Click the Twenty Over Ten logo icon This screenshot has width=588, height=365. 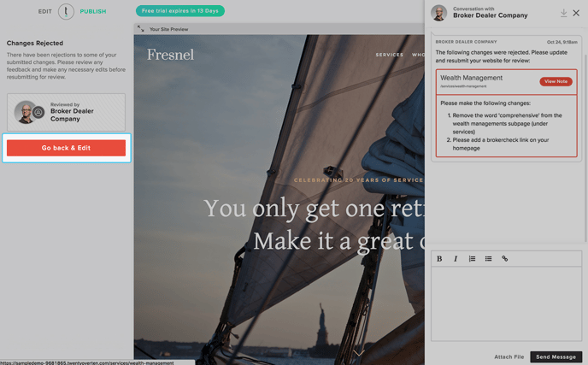click(x=66, y=12)
